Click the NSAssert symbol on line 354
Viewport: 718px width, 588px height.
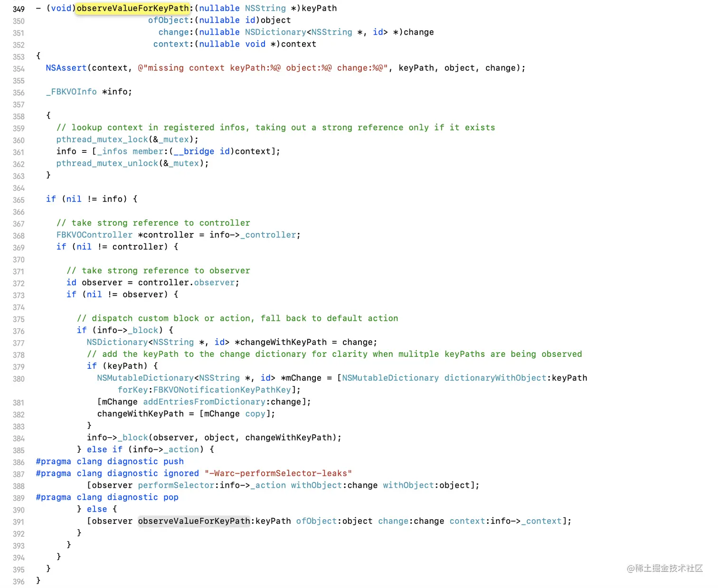pyautogui.click(x=66, y=68)
